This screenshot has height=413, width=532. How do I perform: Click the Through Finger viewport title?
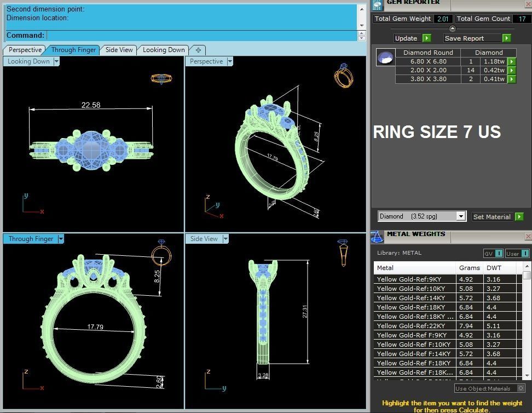pyautogui.click(x=31, y=239)
